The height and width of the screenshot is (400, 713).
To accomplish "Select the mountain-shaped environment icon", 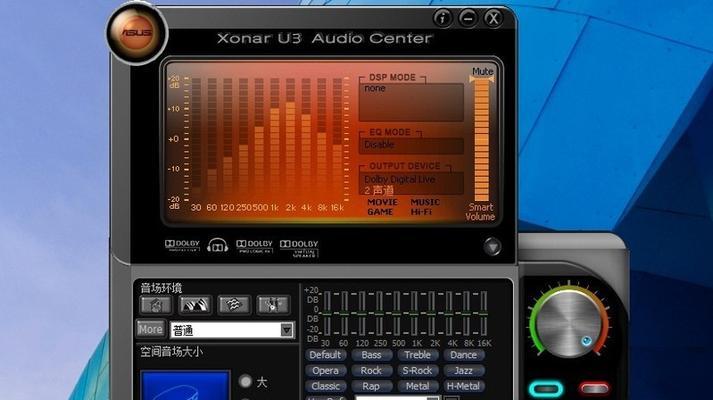I will tap(195, 305).
